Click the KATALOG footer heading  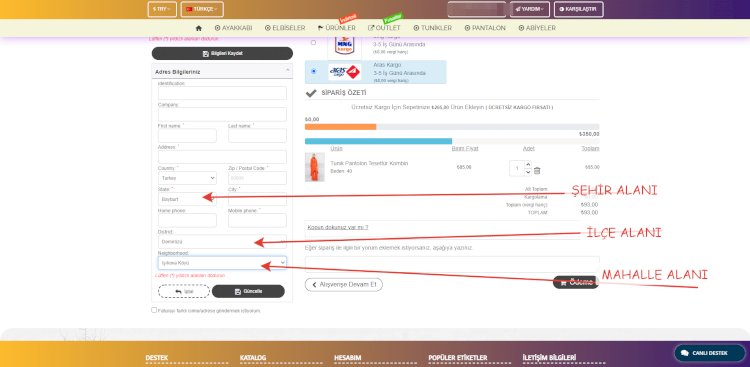point(253,358)
